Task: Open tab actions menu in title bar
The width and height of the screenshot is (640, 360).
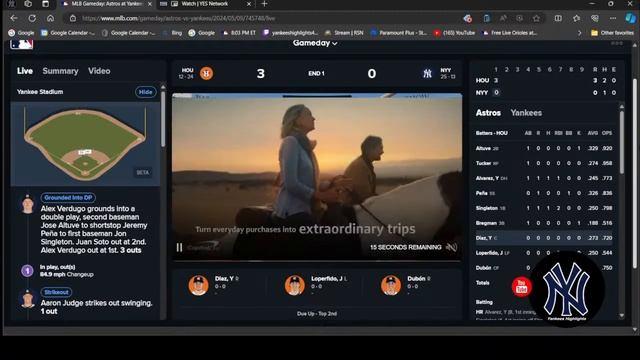Action: pos(45,4)
